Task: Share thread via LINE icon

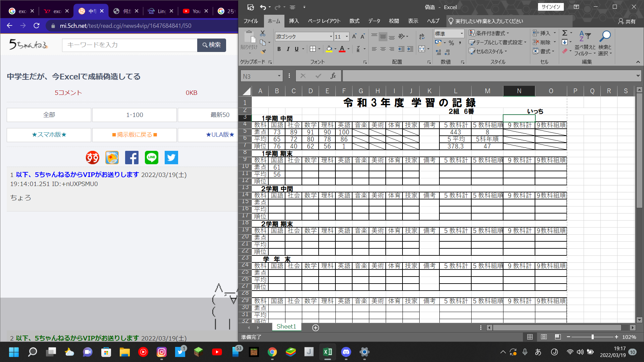Action: click(151, 158)
